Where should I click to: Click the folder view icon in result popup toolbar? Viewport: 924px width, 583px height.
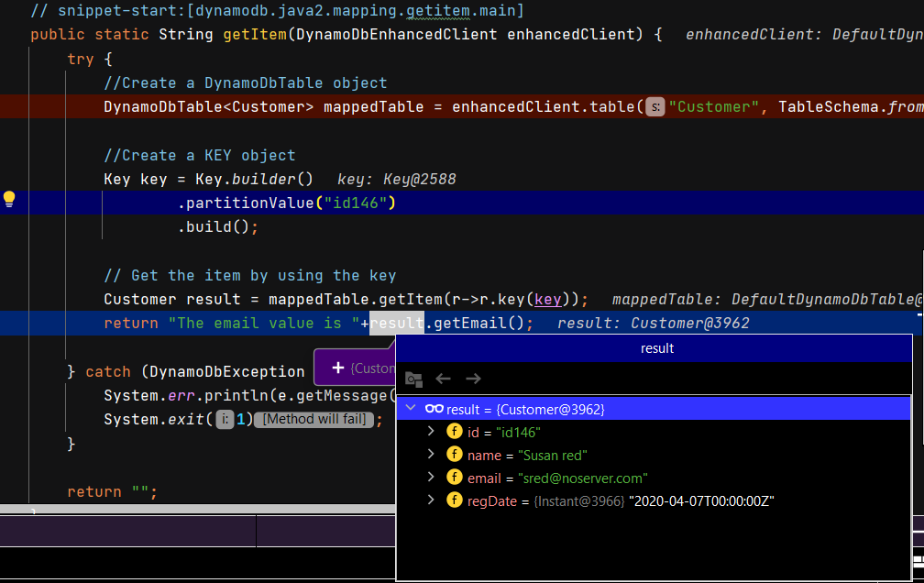(414, 379)
